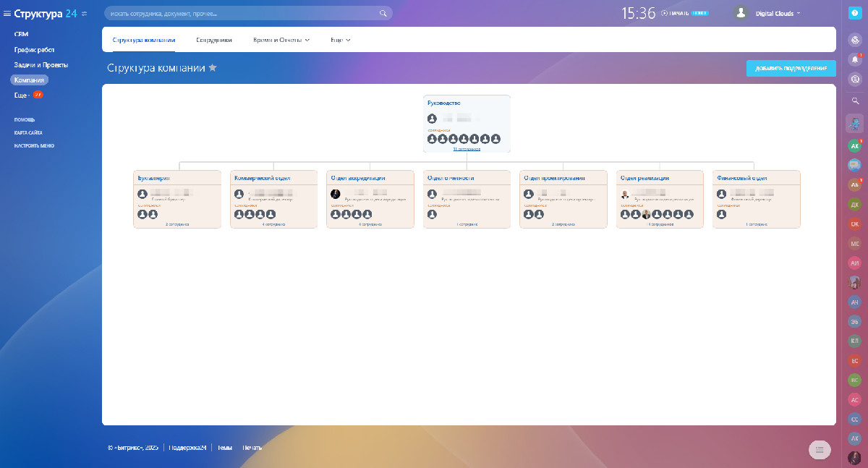Expand the Еще tab dropdown
868x468 pixels.
[340, 40]
